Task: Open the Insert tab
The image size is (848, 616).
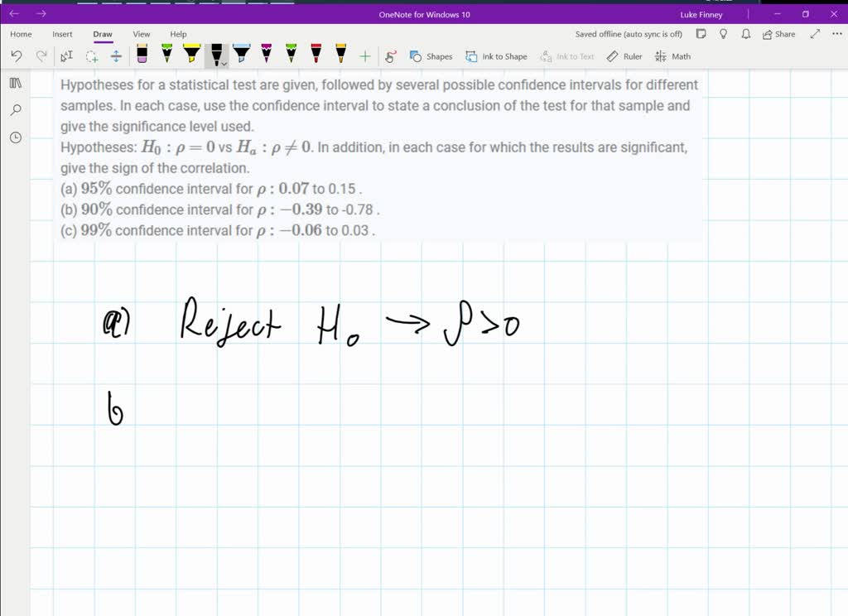Action: point(62,34)
